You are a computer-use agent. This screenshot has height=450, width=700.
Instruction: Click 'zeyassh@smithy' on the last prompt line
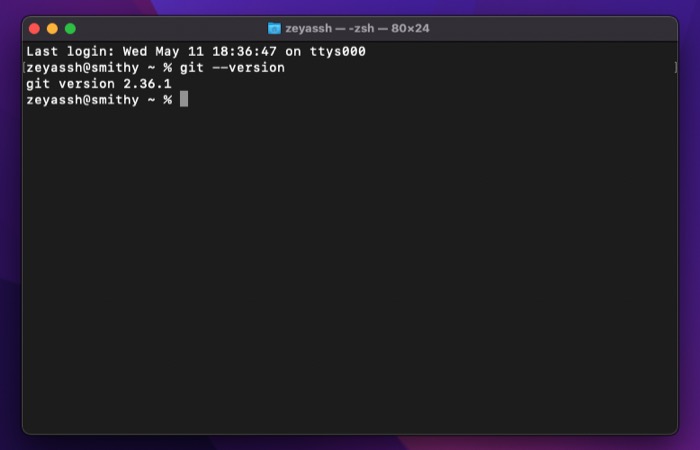[82, 99]
